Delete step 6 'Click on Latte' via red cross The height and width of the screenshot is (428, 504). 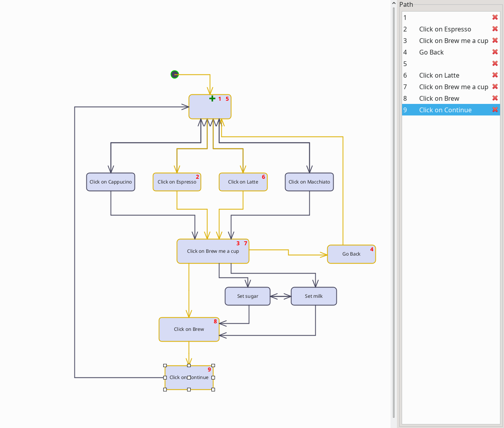pyautogui.click(x=495, y=75)
